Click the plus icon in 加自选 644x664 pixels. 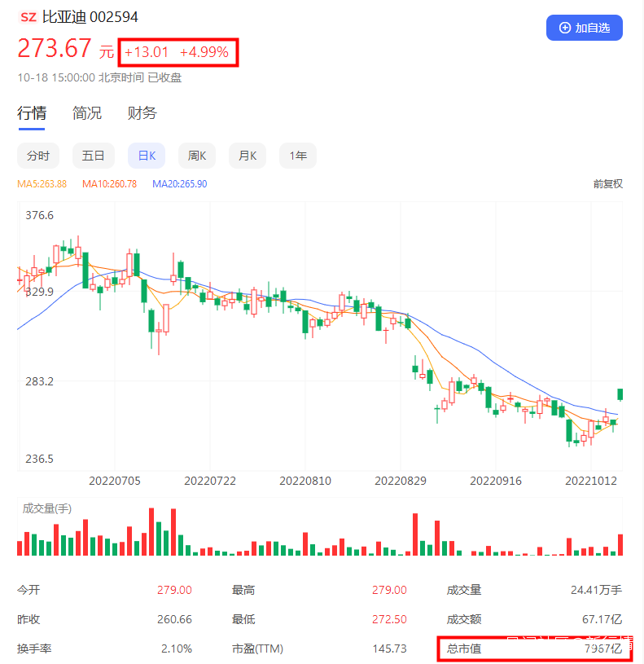pos(565,28)
